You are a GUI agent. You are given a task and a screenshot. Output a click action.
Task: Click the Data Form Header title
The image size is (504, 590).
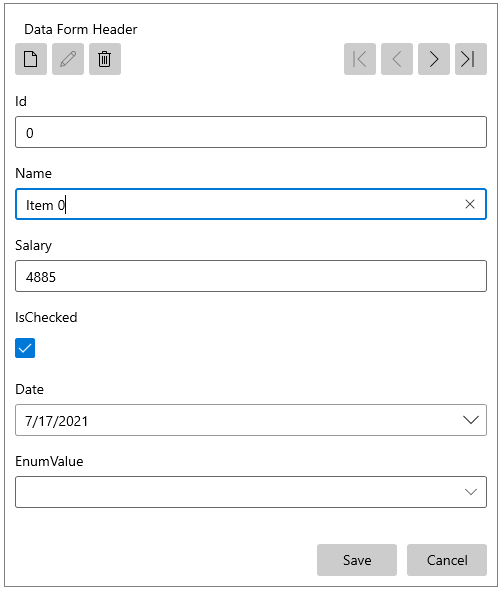[81, 29]
